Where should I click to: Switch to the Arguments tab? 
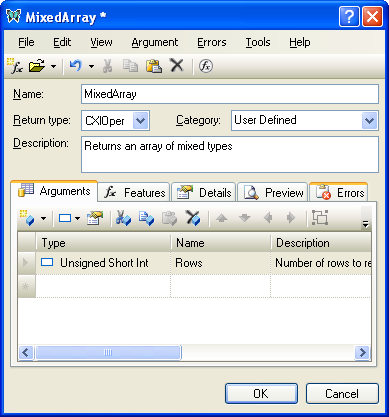(54, 191)
